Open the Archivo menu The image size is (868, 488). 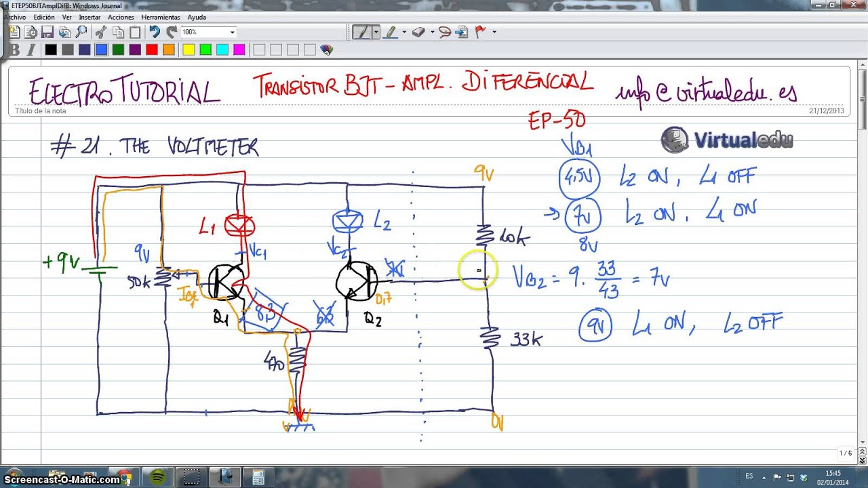click(15, 17)
